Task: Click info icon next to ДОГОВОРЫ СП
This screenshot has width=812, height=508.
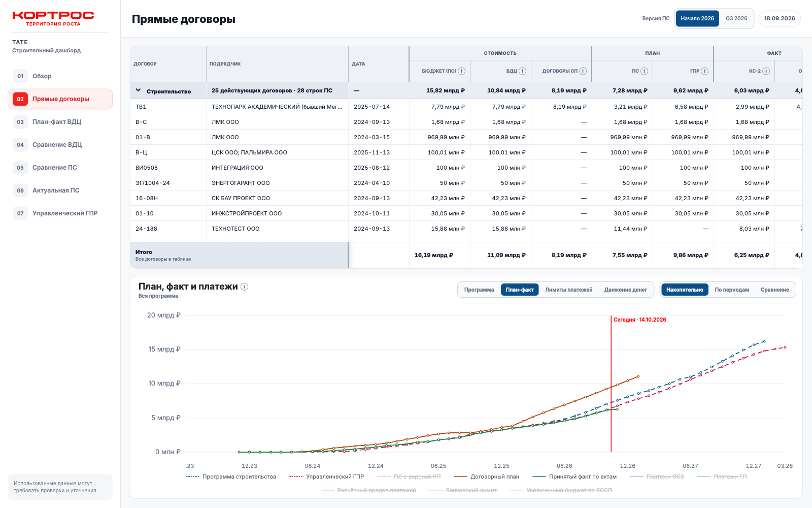Action: tap(583, 71)
